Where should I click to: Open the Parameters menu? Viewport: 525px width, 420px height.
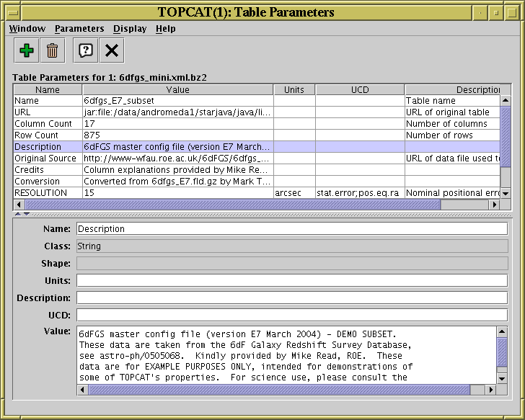(79, 29)
